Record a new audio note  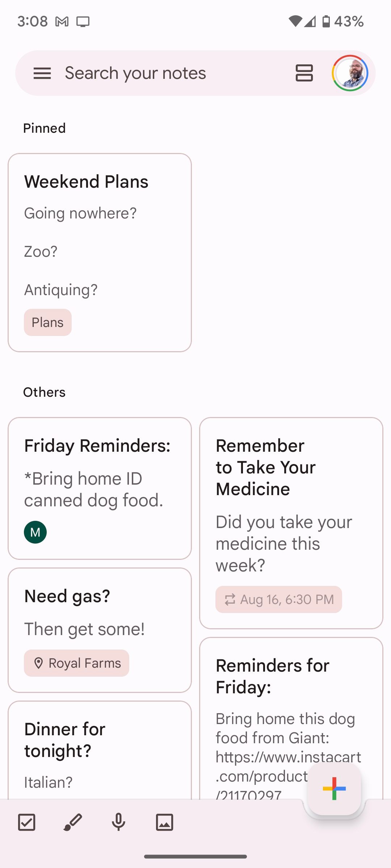point(118,822)
